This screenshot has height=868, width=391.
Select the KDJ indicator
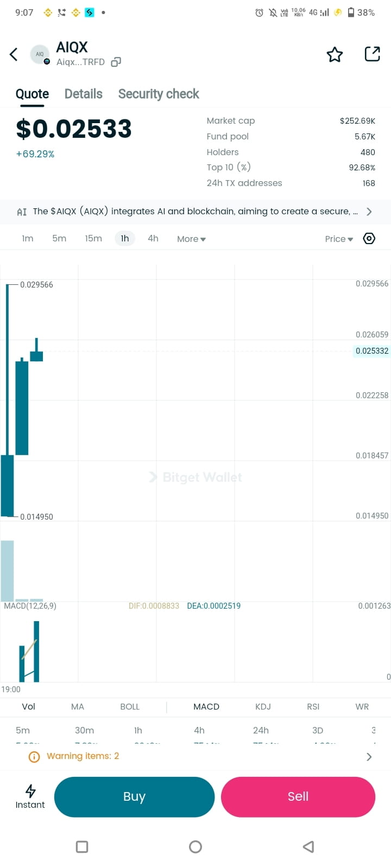(263, 707)
